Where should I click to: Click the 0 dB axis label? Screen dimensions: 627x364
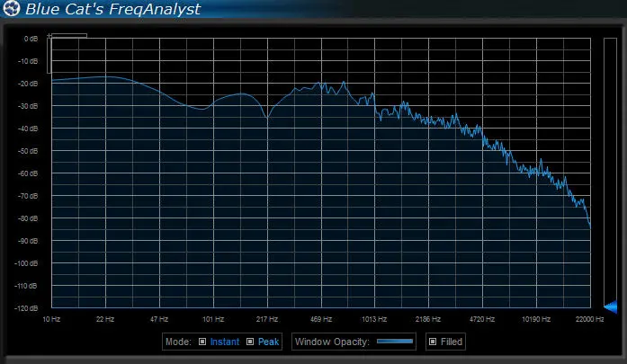tap(31, 39)
